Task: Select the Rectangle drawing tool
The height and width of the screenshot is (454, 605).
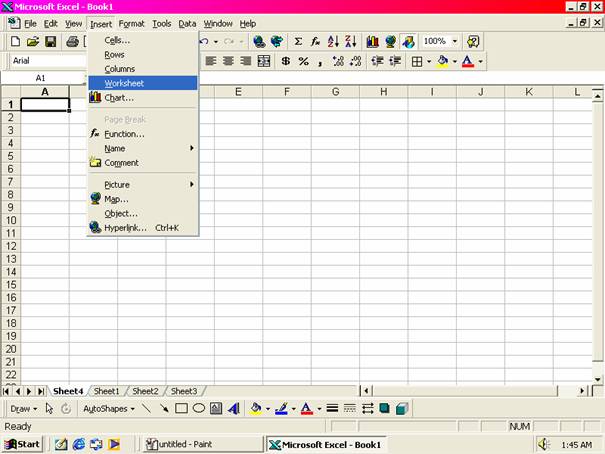Action: [x=181, y=408]
